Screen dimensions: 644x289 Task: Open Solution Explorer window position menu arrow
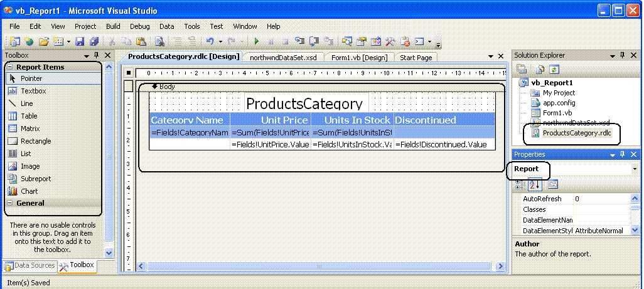(x=613, y=55)
